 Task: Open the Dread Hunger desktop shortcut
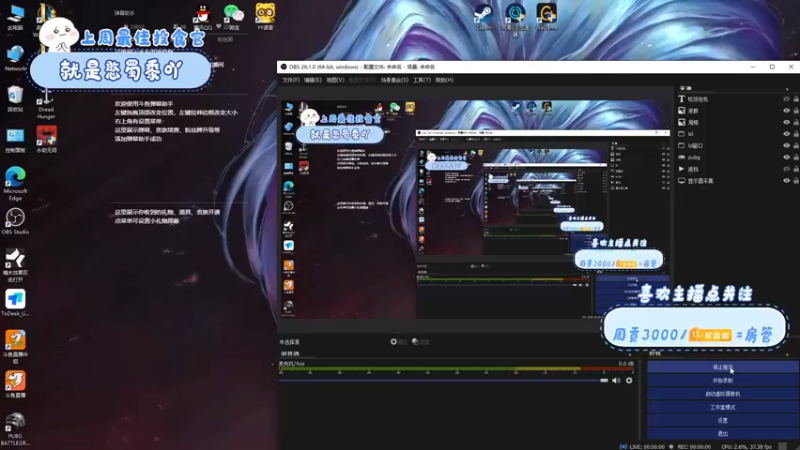(x=46, y=105)
